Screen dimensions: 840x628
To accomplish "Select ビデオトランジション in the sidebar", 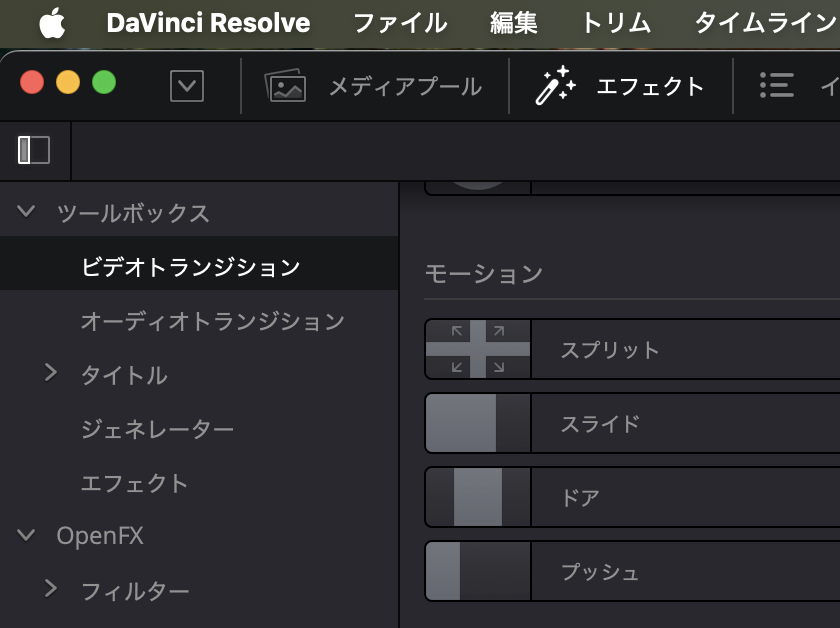I will 190,267.
